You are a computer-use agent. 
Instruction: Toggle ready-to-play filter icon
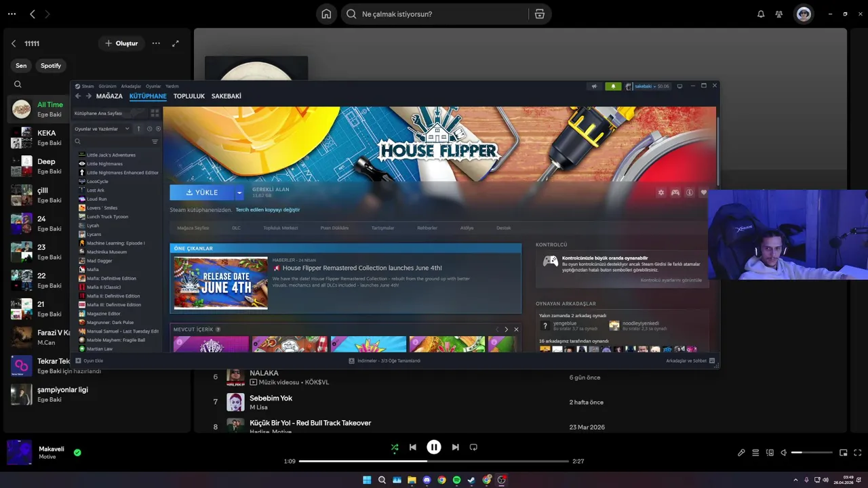pyautogui.click(x=158, y=129)
